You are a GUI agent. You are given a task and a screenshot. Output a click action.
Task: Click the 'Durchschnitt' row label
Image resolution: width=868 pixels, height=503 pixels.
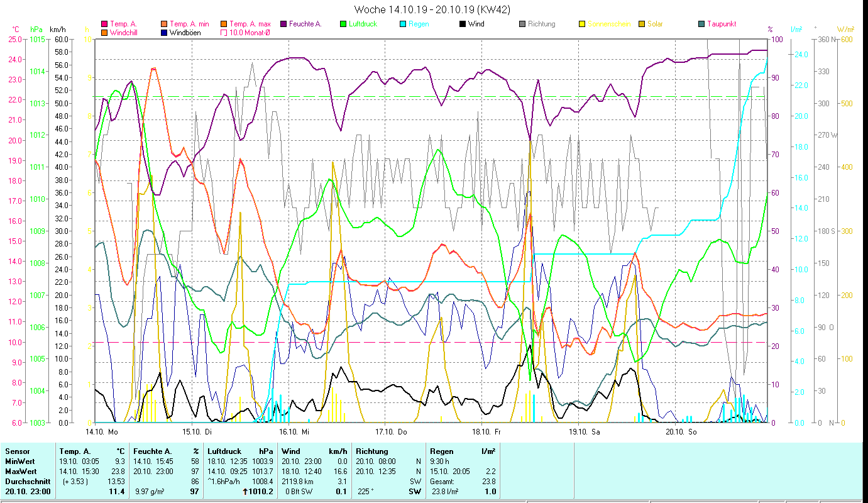(26, 481)
